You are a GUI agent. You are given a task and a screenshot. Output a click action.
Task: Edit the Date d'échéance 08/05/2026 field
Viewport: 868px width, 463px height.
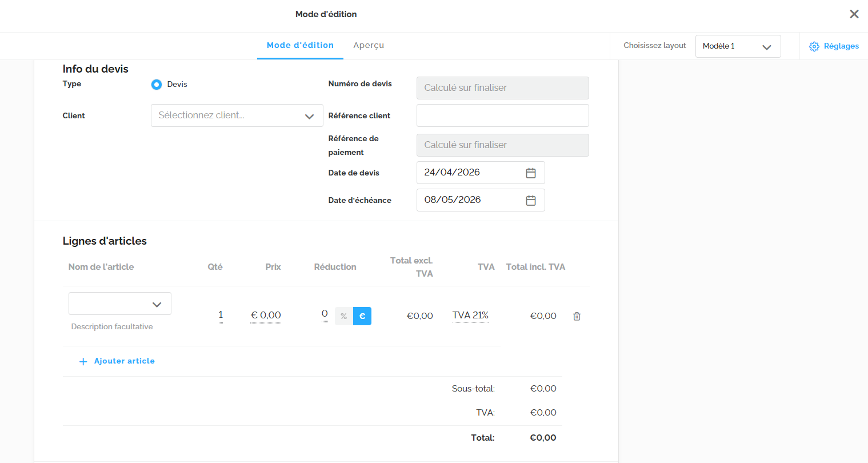tap(481, 200)
